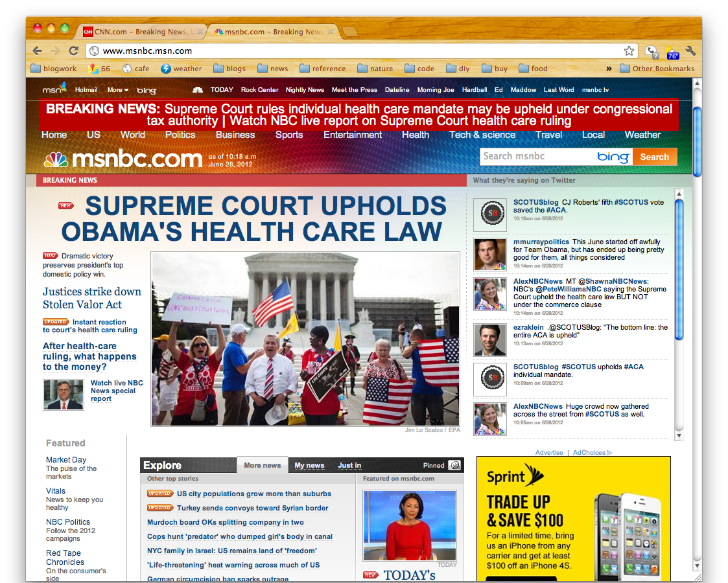
Task: Click the Twitter feed scrollbar thumb
Action: pyautogui.click(x=679, y=269)
